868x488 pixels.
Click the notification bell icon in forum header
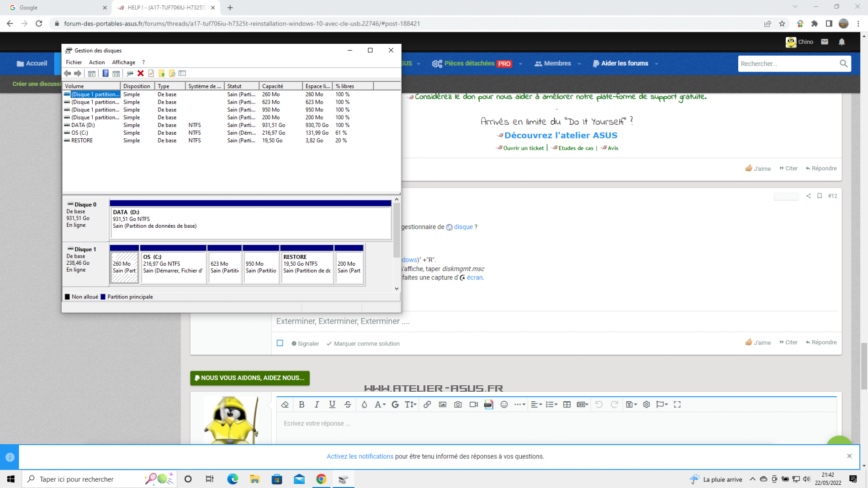842,42
